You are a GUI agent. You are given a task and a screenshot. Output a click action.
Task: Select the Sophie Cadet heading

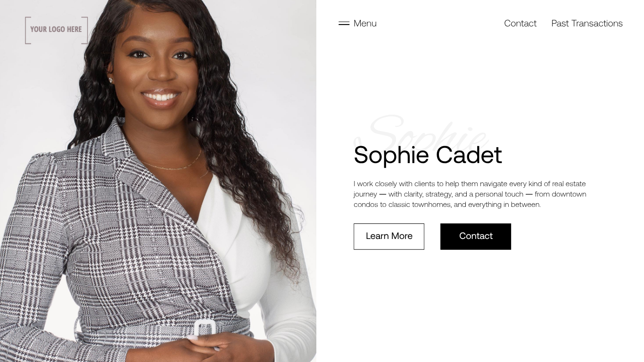coord(428,155)
